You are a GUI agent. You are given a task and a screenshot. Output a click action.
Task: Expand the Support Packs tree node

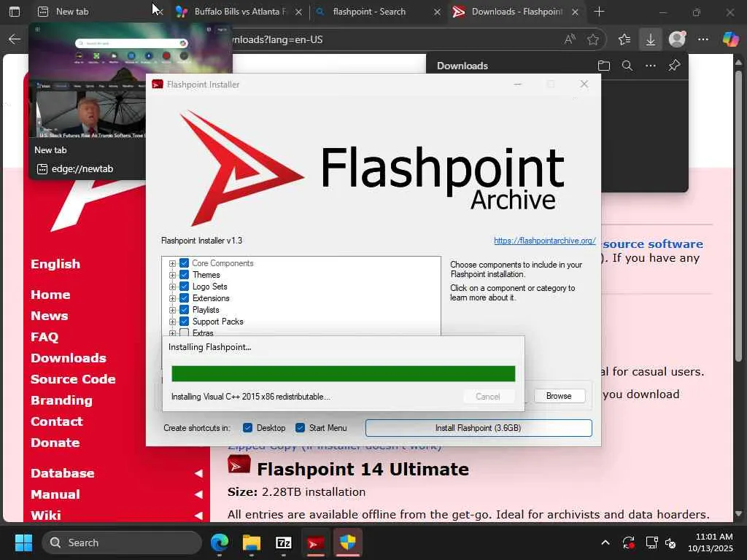point(172,322)
